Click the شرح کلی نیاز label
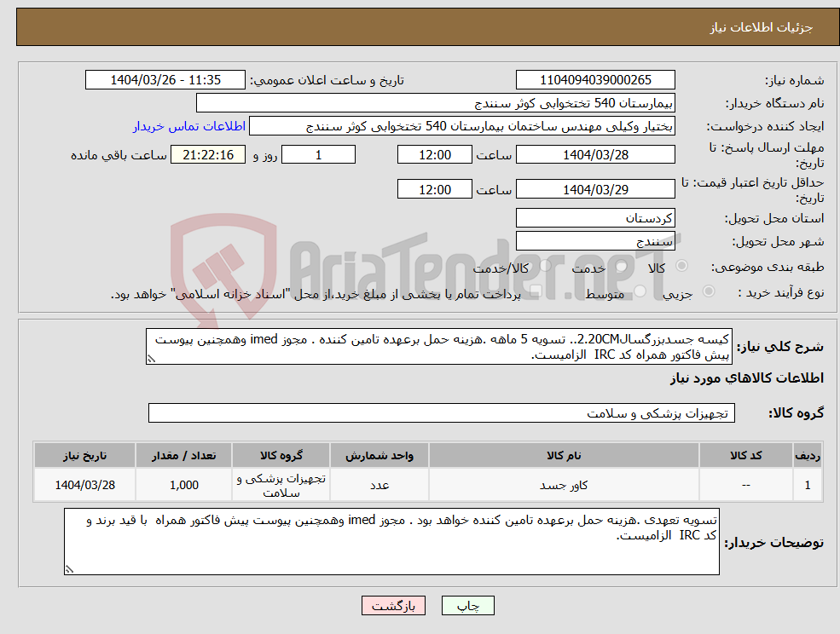The image size is (840, 634). (780, 347)
